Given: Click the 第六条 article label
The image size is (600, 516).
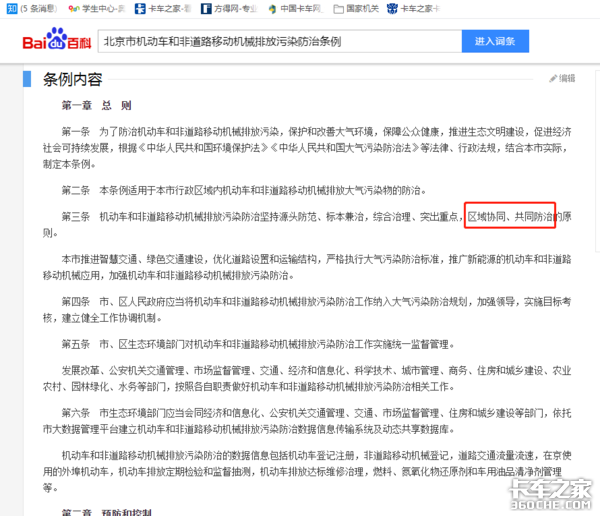Looking at the screenshot, I should 76,413.
